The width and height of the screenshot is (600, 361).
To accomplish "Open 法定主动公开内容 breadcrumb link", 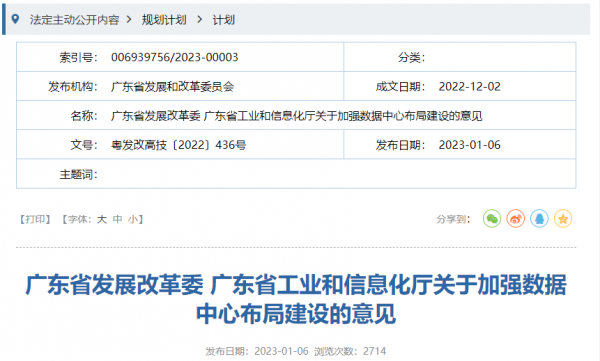I will tap(75, 20).
